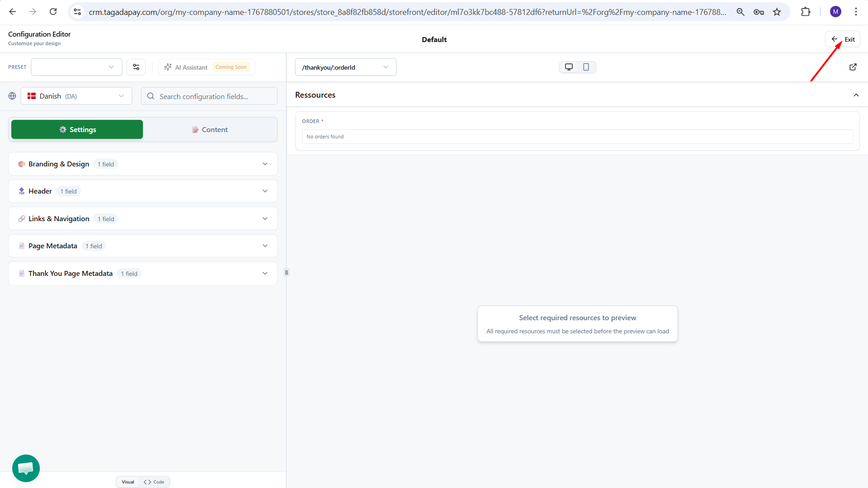Image resolution: width=868 pixels, height=488 pixels.
Task: Open the password manager key icon
Action: point(759,12)
